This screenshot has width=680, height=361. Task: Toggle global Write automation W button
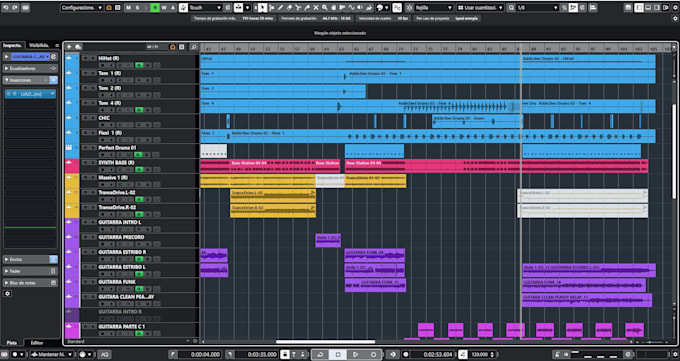pyautogui.click(x=164, y=7)
